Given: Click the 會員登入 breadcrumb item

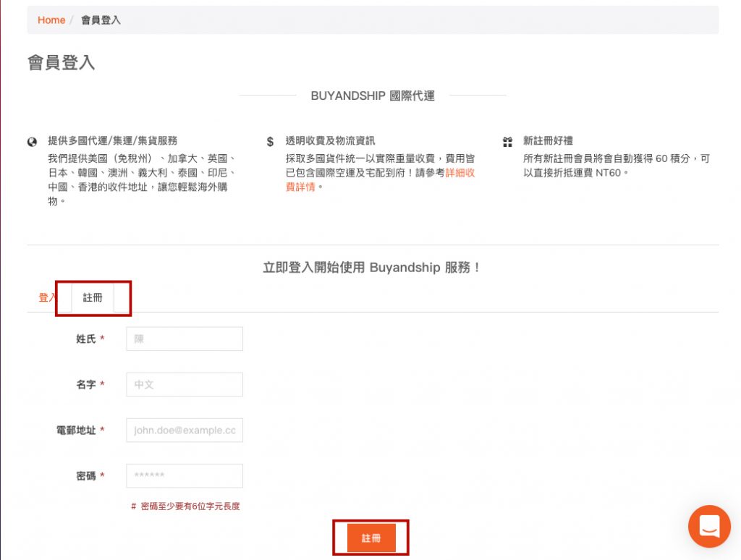Looking at the screenshot, I should (x=101, y=20).
